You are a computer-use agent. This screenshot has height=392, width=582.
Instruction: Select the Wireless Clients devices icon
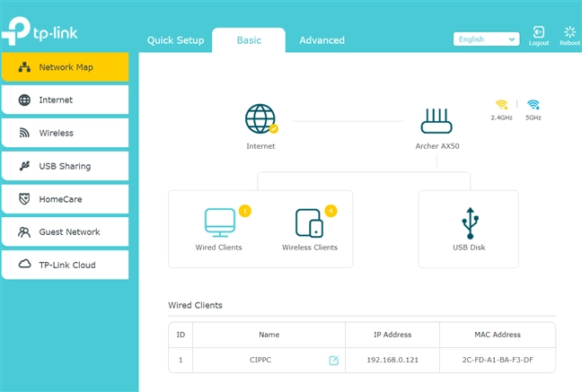tap(309, 222)
